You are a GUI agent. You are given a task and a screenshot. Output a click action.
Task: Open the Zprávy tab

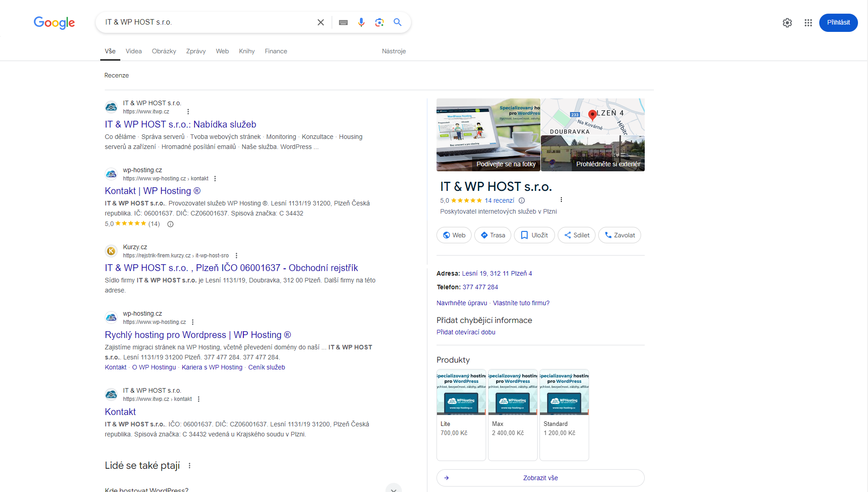point(196,51)
